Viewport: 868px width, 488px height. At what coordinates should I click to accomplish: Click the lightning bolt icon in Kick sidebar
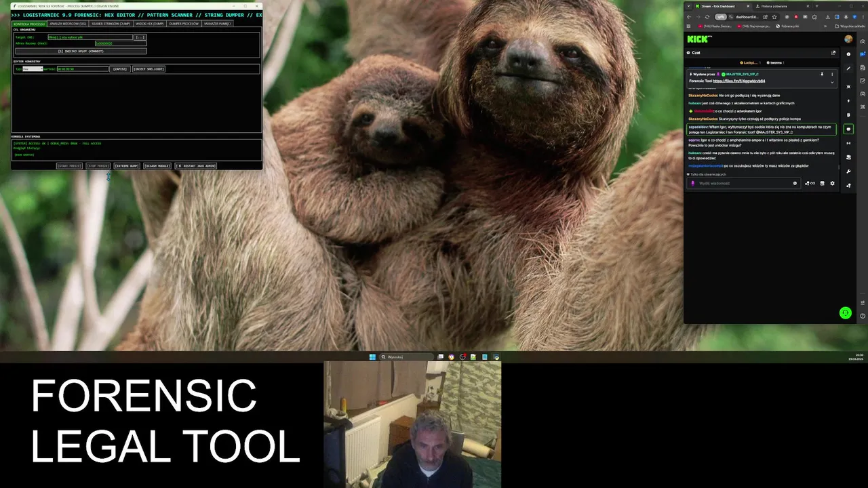coord(848,101)
